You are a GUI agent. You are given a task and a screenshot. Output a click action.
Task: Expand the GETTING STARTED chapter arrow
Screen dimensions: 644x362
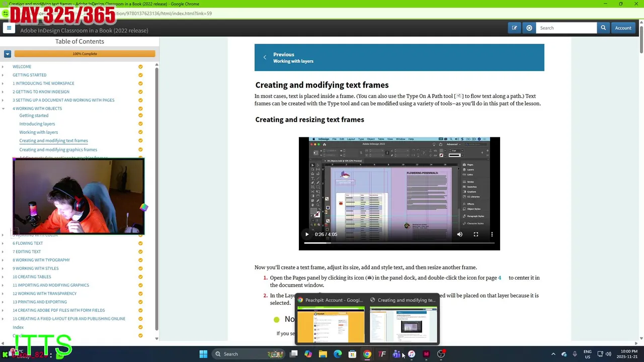point(3,75)
